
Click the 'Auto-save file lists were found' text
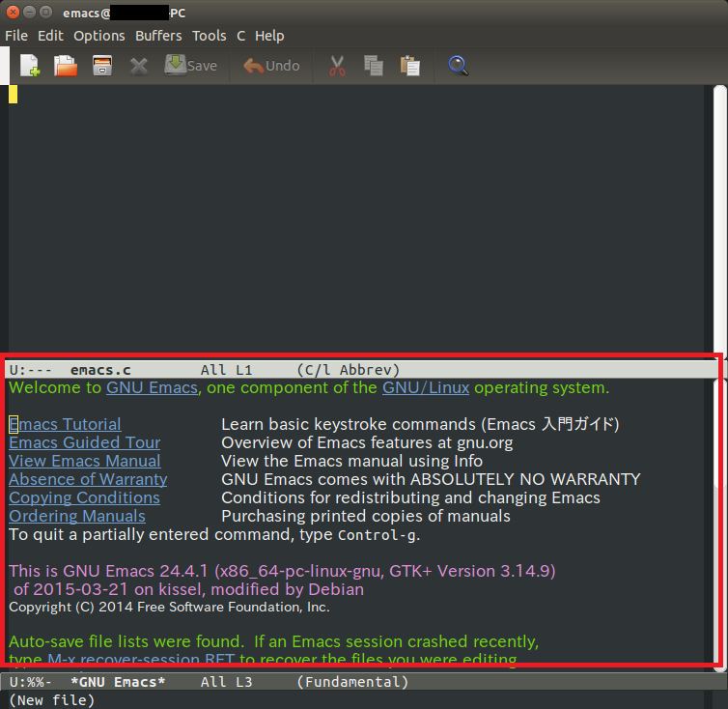[x=126, y=641]
